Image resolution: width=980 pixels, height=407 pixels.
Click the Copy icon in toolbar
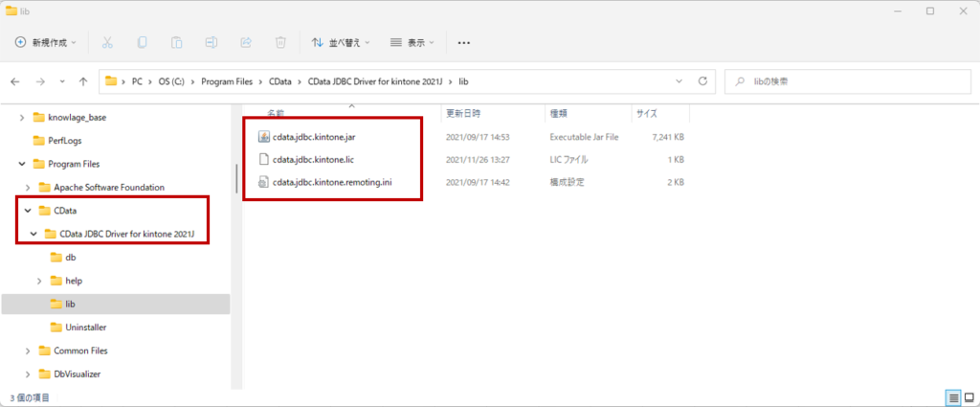[x=142, y=42]
